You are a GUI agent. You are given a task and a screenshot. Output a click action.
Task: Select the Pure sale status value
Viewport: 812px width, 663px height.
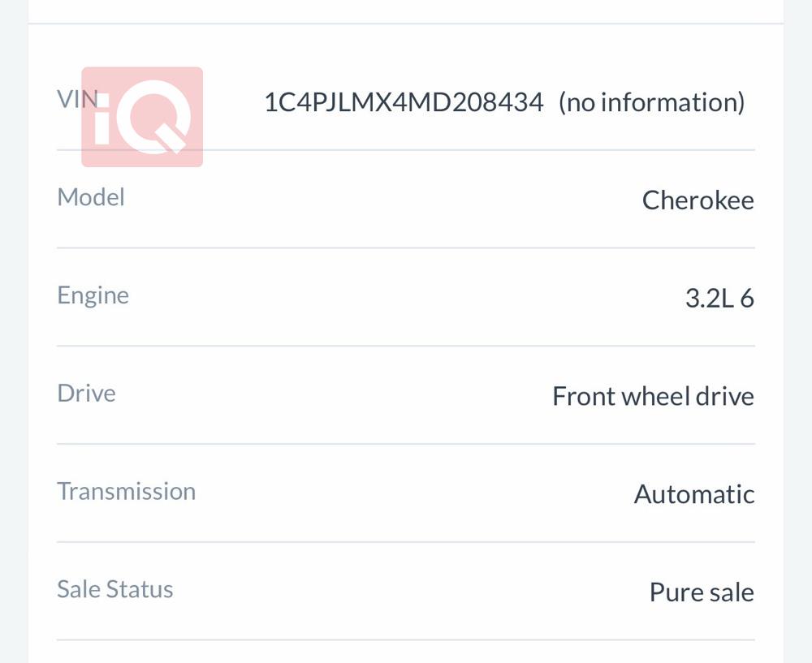702,592
